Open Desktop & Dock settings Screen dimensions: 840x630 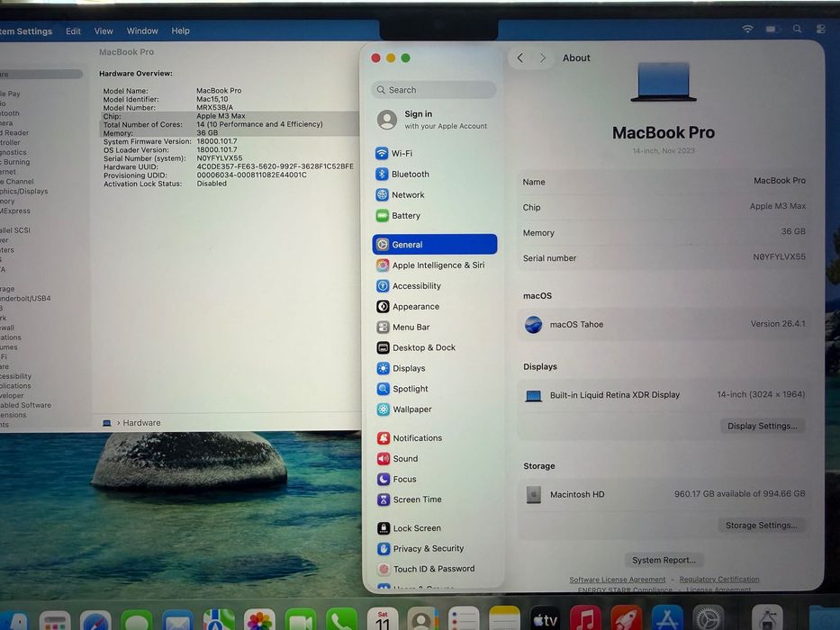click(x=435, y=347)
